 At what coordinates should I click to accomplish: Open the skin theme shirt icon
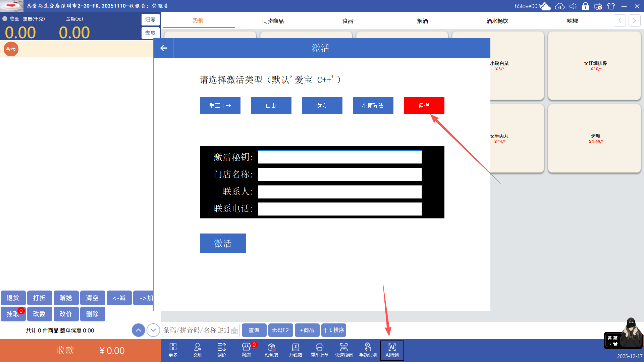click(611, 6)
